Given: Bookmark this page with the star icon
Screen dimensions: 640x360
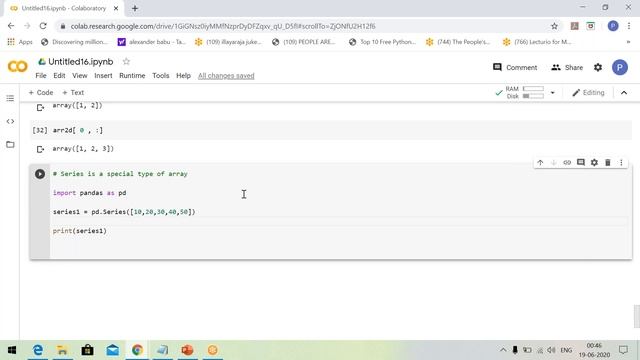Looking at the screenshot, I should tap(554, 26).
